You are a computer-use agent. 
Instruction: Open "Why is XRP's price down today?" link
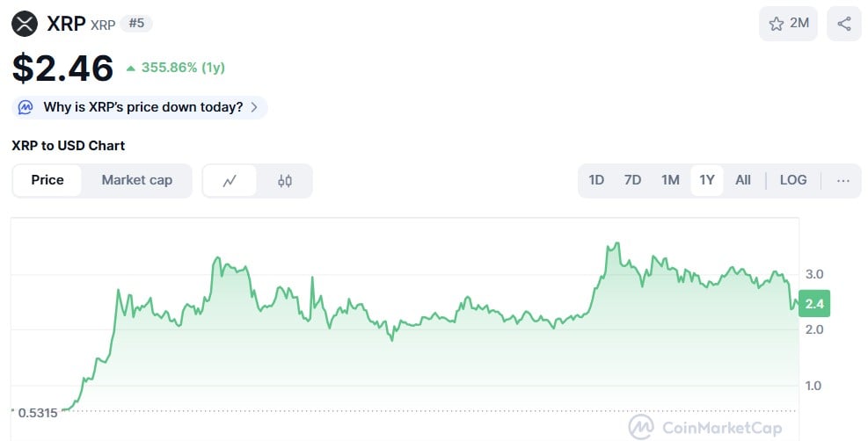(142, 107)
